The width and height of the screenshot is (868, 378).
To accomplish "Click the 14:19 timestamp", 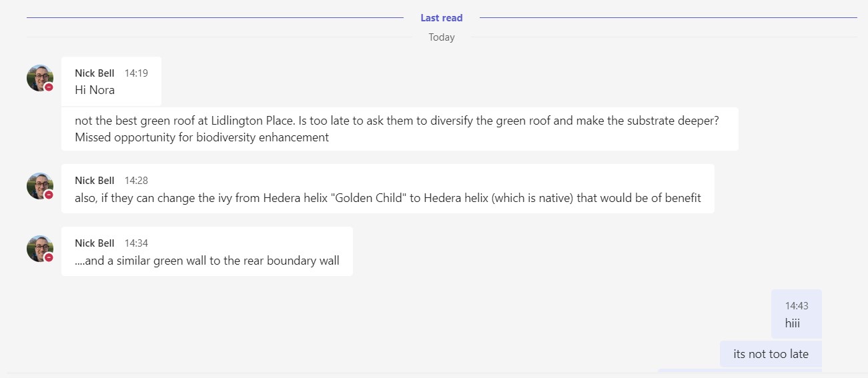I will (x=136, y=73).
